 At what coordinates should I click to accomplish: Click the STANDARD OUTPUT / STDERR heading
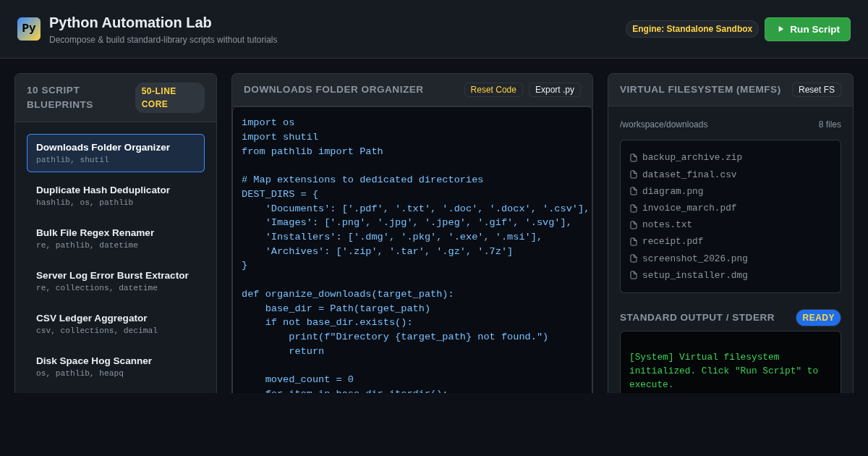(x=697, y=318)
